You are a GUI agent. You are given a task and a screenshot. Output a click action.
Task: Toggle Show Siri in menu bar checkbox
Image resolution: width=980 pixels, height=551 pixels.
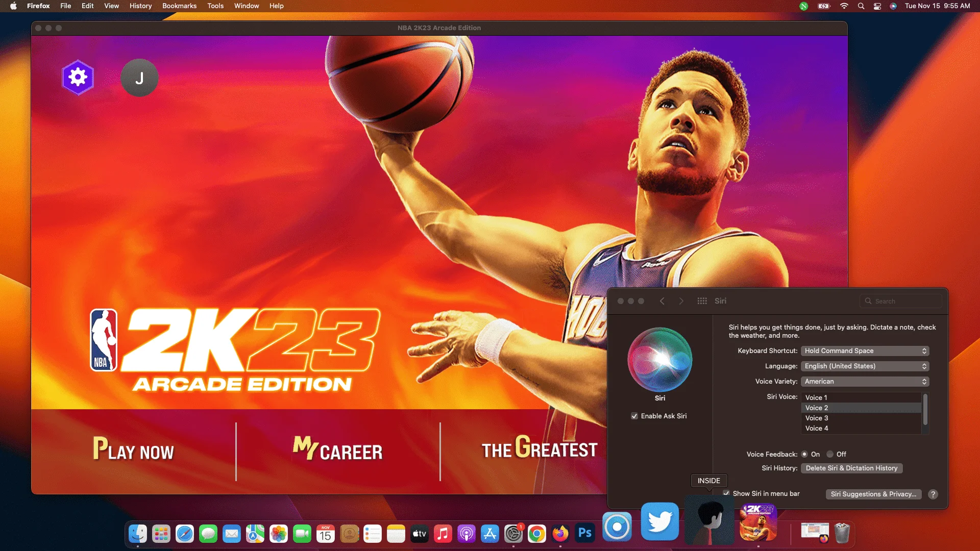726,494
